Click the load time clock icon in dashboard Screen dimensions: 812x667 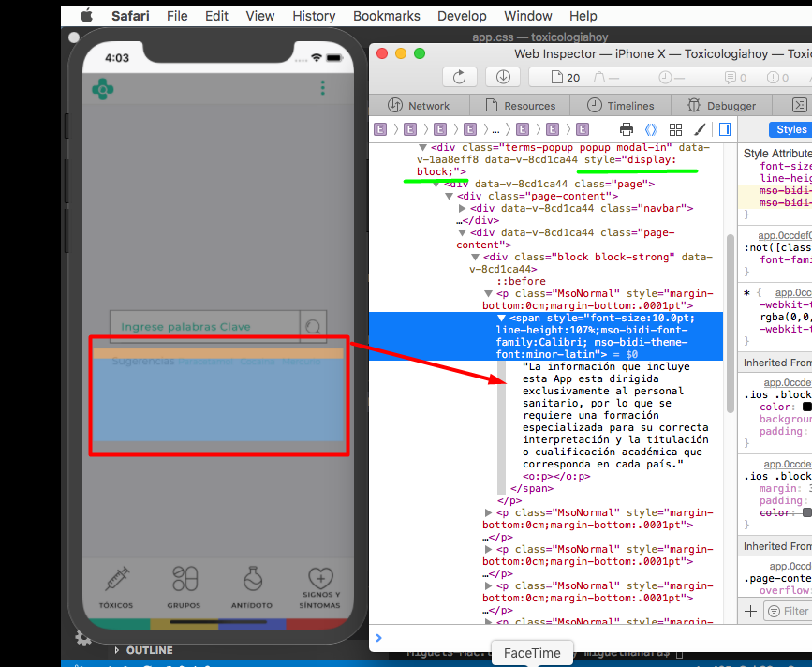coord(665,78)
